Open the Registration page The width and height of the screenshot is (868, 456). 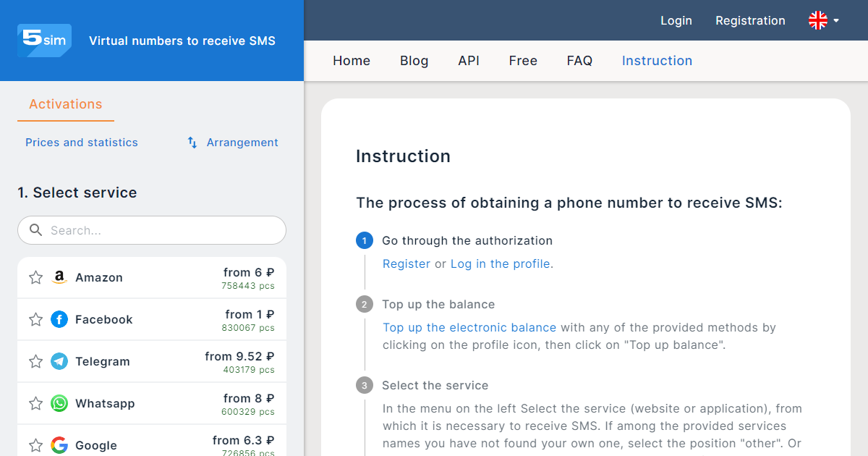tap(750, 20)
